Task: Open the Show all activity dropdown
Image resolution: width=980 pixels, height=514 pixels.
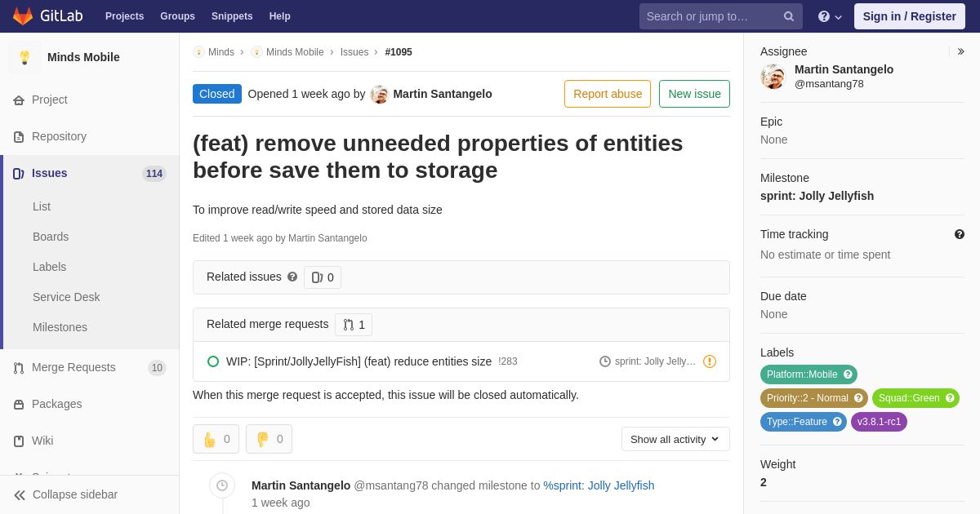Action: coord(675,439)
